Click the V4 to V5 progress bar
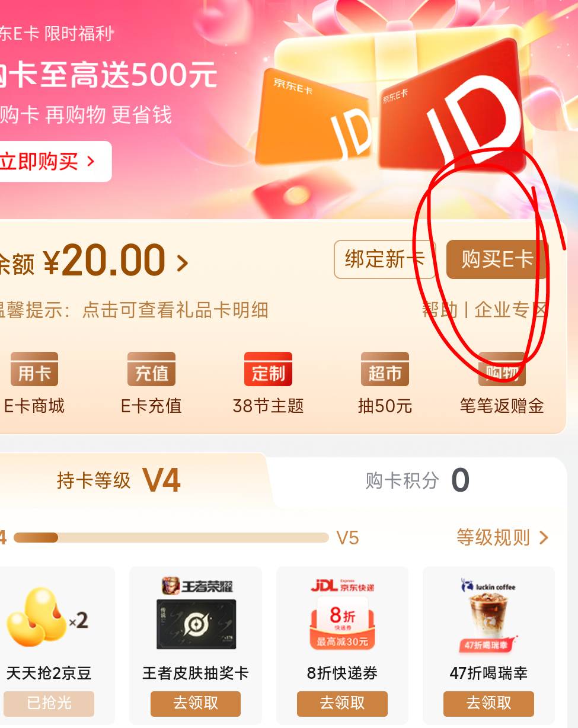 point(171,537)
